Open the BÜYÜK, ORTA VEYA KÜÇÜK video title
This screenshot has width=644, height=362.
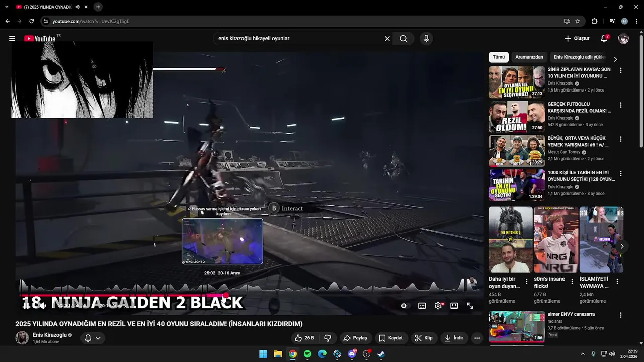tap(579, 141)
